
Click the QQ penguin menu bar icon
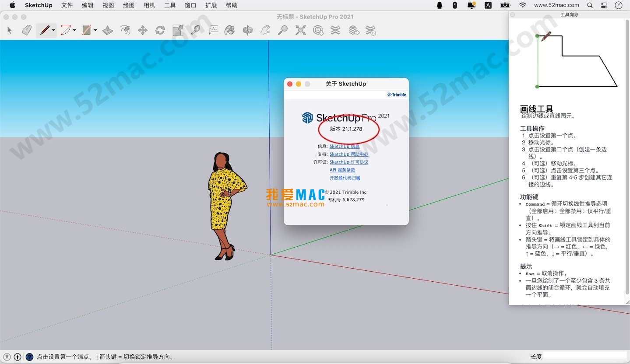click(440, 5)
